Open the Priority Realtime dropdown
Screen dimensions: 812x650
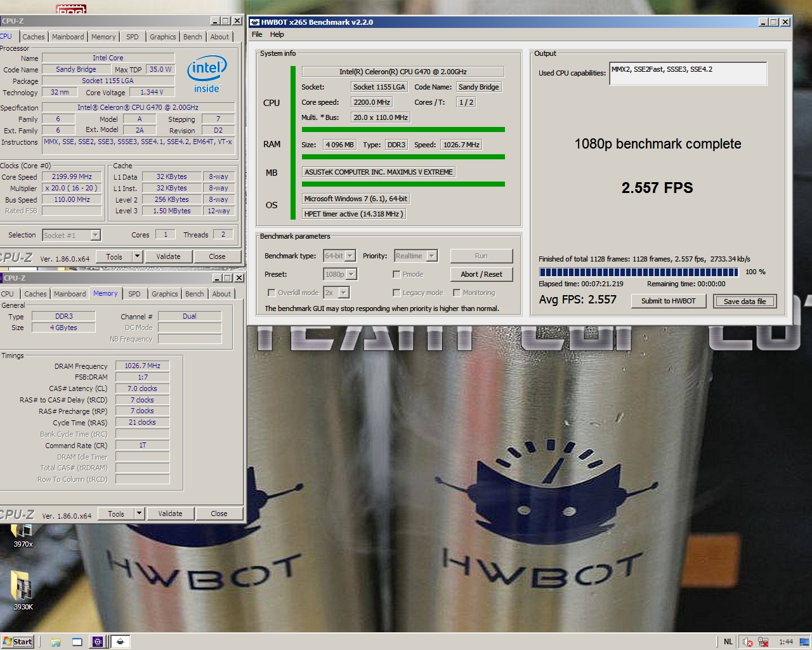click(432, 256)
